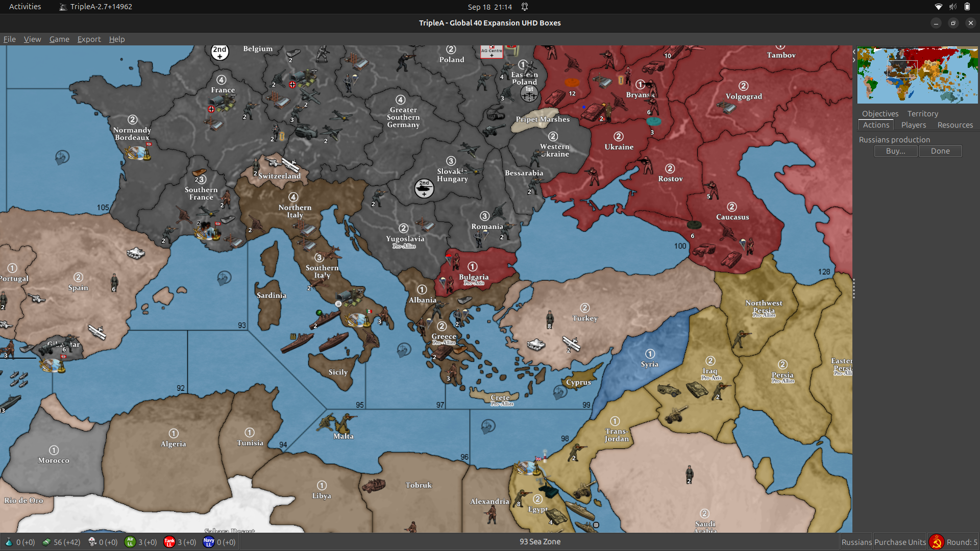The width and height of the screenshot is (980, 551).
Task: Switch to the Objectives tab
Action: tap(880, 114)
